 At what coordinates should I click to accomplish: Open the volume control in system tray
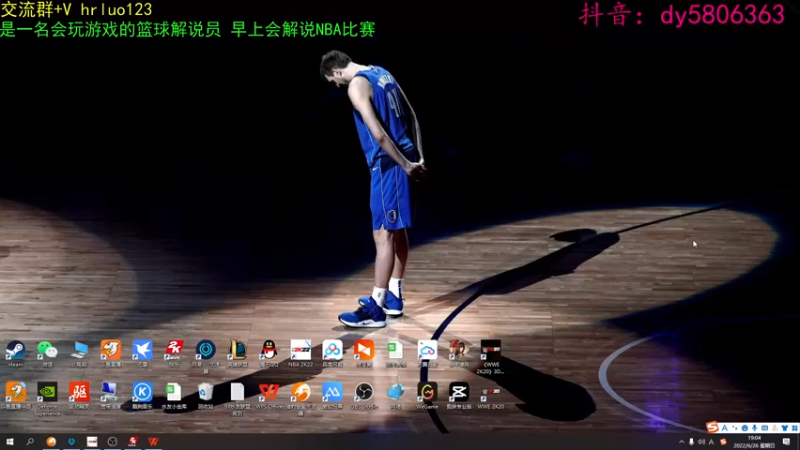pyautogui.click(x=702, y=442)
